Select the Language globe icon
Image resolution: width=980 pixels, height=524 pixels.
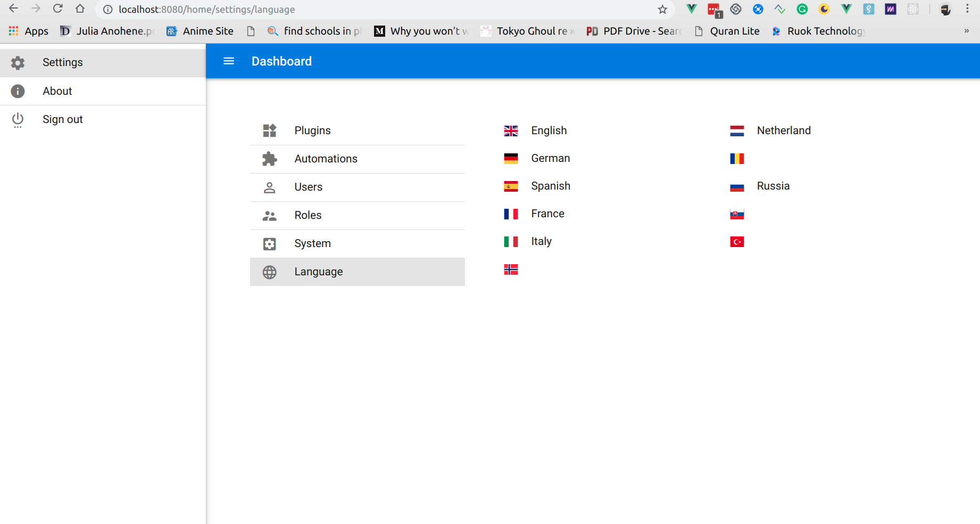(x=269, y=272)
